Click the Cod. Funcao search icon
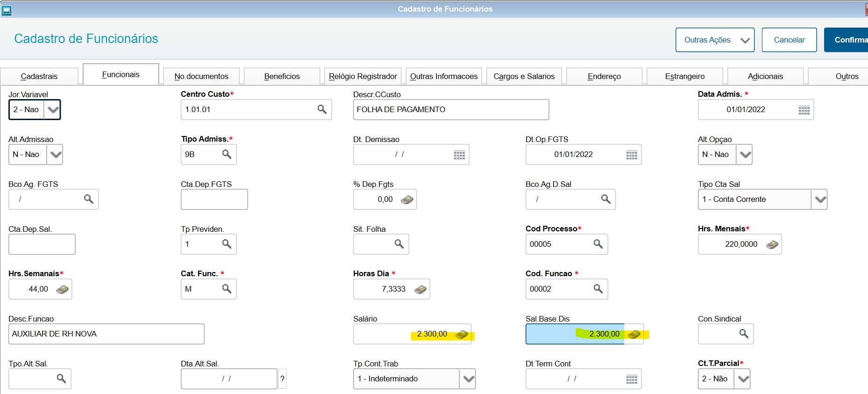This screenshot has width=868, height=394. (x=598, y=289)
